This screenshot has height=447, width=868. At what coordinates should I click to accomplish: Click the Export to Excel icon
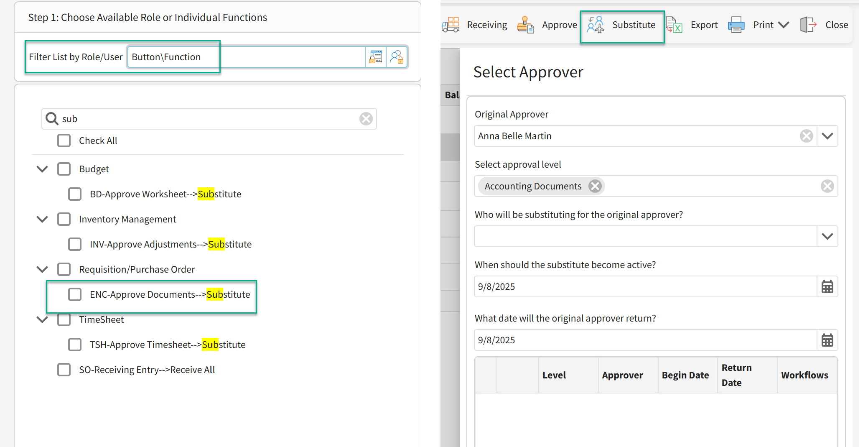(x=674, y=25)
